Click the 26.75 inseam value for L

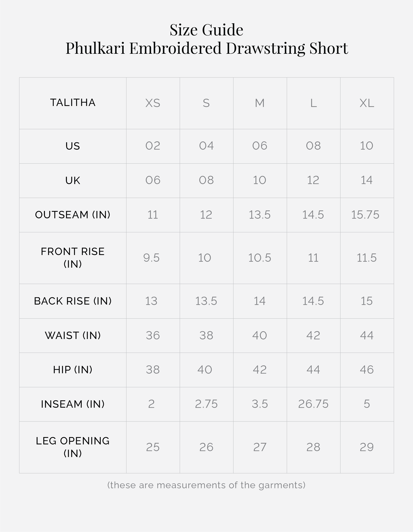pos(313,404)
